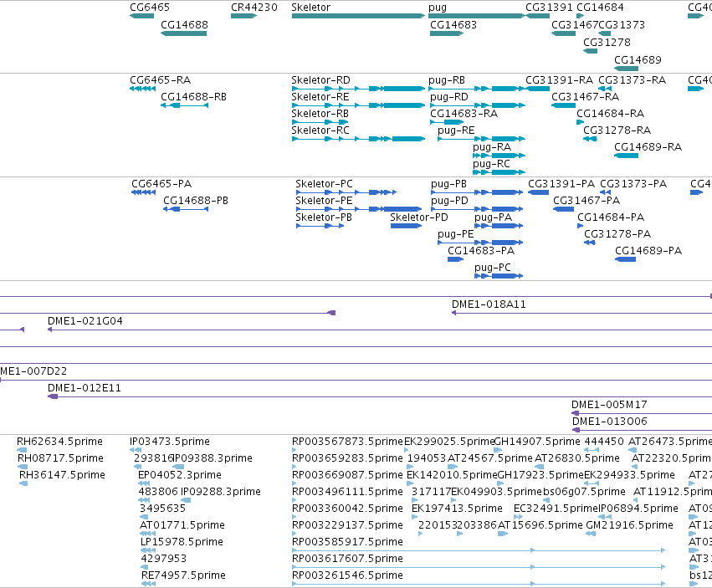
Task: Select the CG14688 gene label
Action: 184,24
